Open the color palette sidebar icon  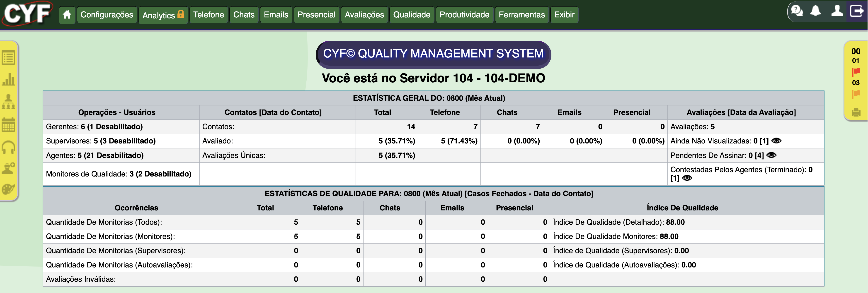point(8,189)
